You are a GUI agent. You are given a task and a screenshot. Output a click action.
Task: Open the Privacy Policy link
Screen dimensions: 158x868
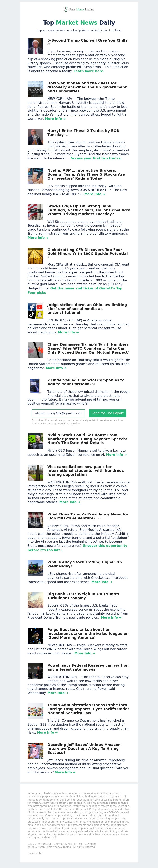pyautogui.click(x=71, y=424)
